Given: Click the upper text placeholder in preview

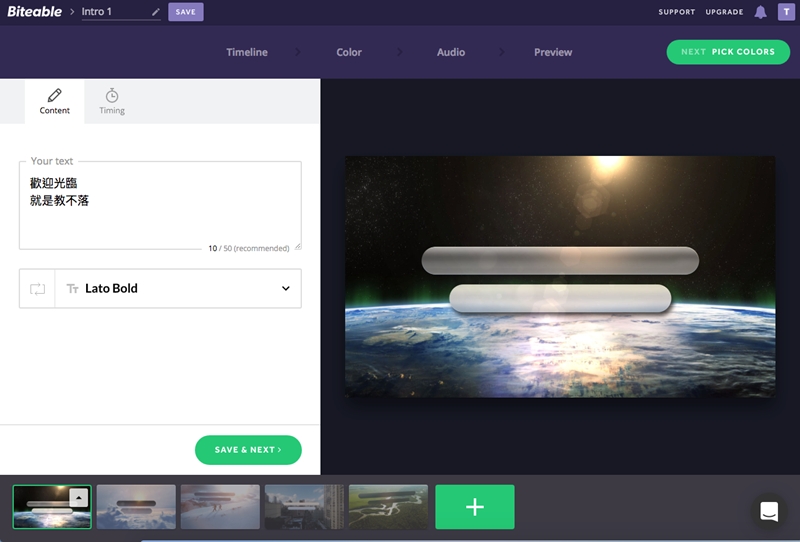Looking at the screenshot, I should (560, 261).
